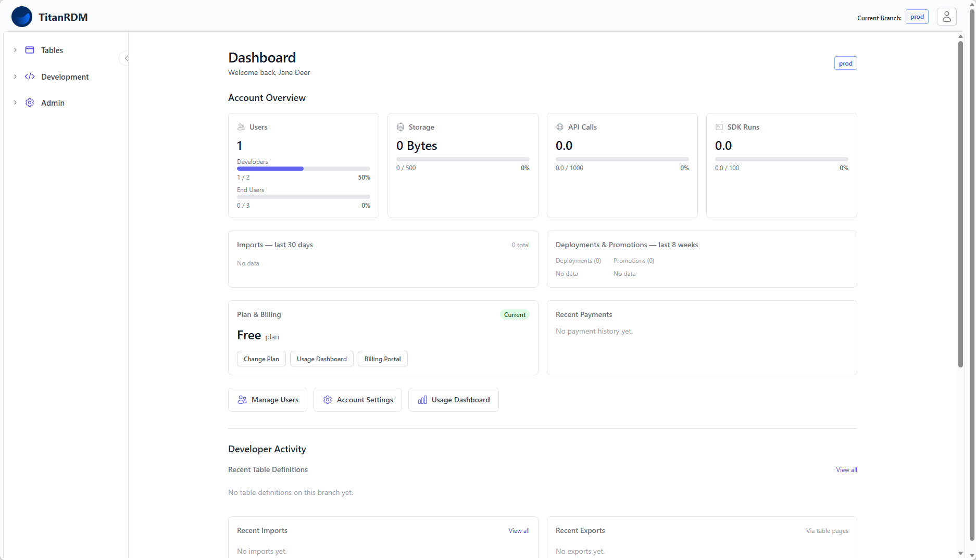This screenshot has width=976, height=560.
Task: Expand the Tables tree chevron
Action: pyautogui.click(x=15, y=50)
